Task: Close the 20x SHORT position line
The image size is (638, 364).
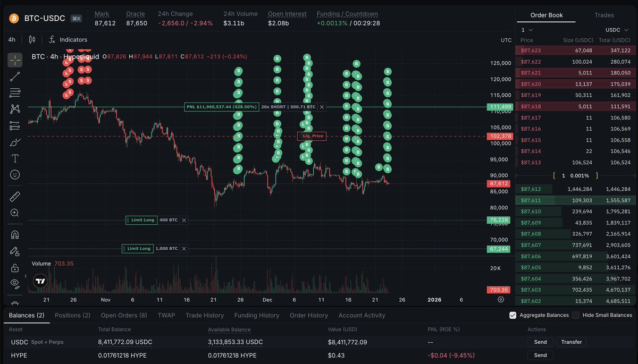Action: [x=322, y=107]
